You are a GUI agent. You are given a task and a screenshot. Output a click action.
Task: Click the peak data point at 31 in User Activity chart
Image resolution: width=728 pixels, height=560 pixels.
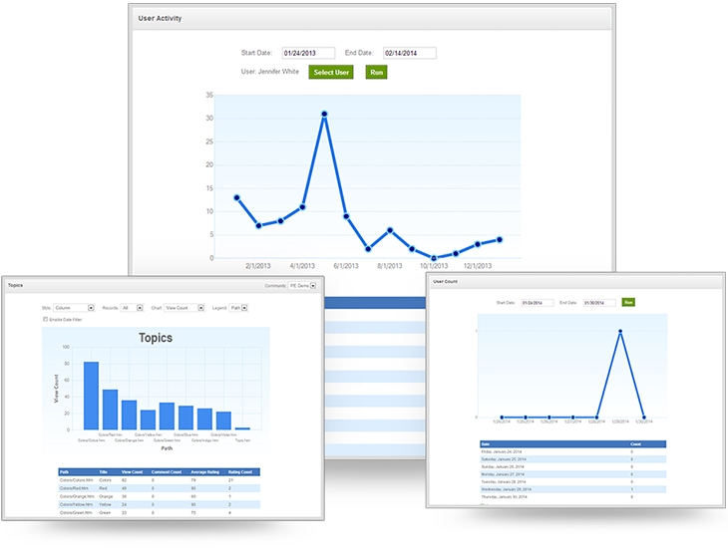324,114
